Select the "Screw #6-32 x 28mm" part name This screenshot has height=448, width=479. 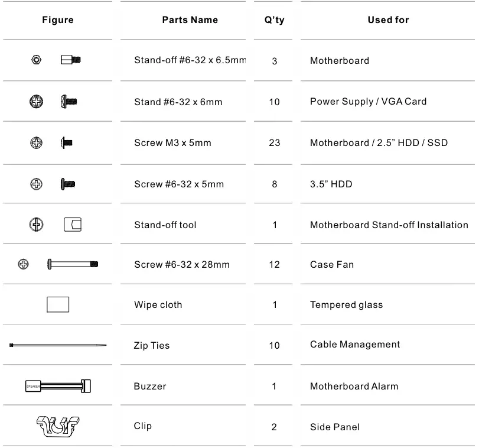(x=182, y=265)
